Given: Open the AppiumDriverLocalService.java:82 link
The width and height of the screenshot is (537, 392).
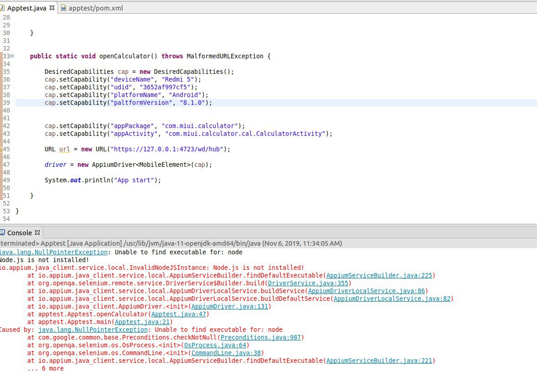Looking at the screenshot, I should click(x=392, y=299).
